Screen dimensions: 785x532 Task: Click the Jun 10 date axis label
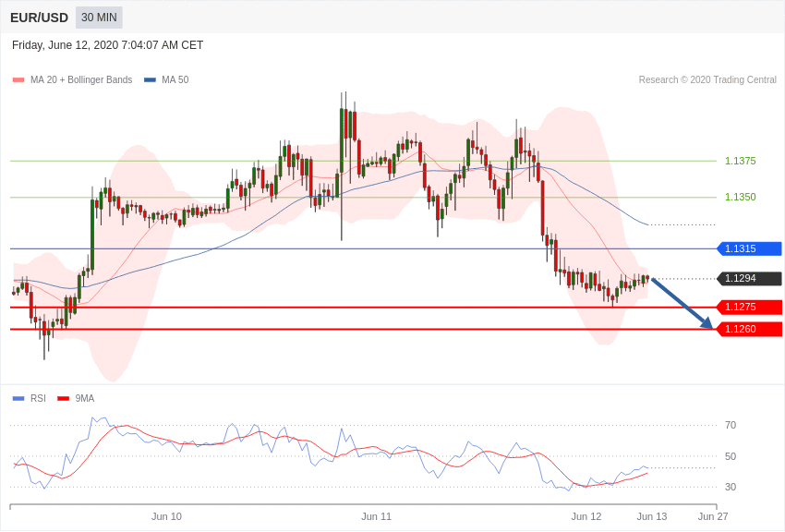167,516
